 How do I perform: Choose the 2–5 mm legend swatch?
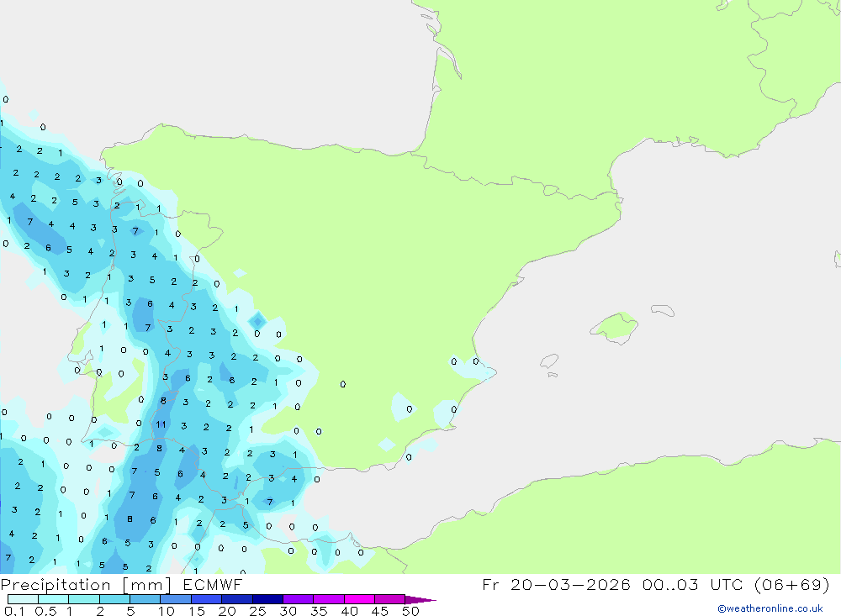(x=114, y=599)
